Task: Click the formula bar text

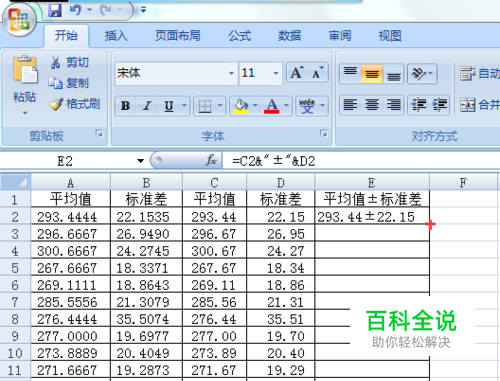Action: point(273,161)
